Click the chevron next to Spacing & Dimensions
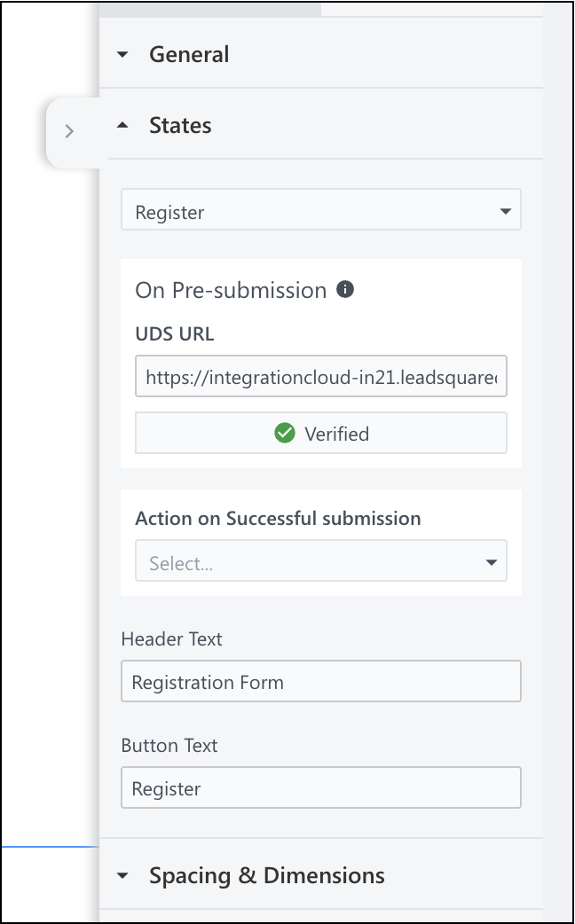Screen dimensions: 575x924 coord(122,875)
